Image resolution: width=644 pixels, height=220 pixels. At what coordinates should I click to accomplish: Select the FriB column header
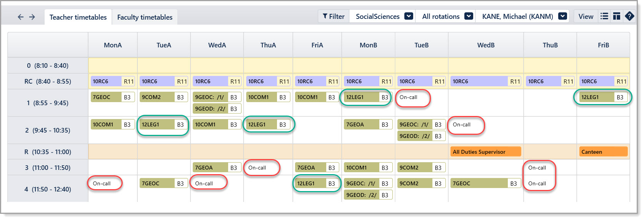point(603,45)
